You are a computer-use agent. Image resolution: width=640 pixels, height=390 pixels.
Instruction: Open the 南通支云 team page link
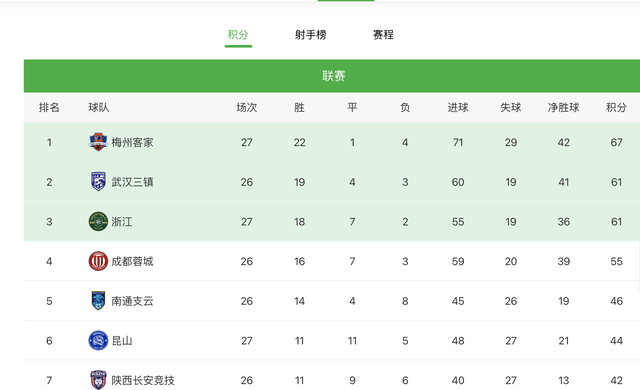[x=132, y=301]
